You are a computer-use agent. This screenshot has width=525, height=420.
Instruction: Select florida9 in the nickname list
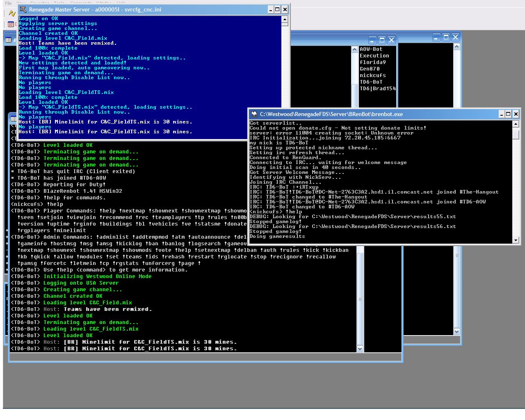(372, 62)
